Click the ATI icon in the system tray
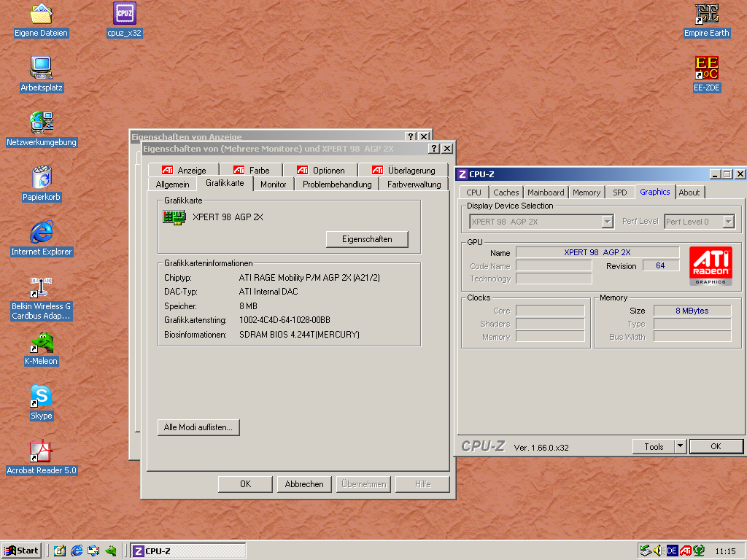This screenshot has height=560, width=747. (686, 551)
